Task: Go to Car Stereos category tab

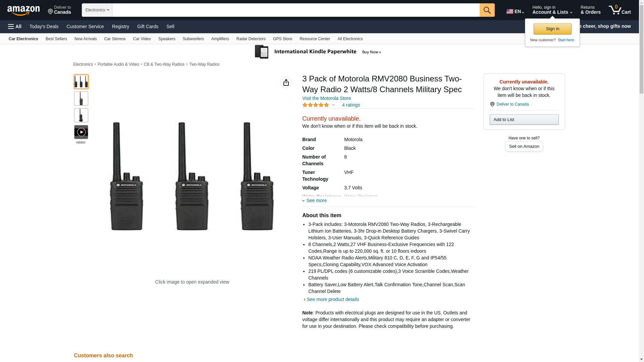Action: [x=115, y=39]
